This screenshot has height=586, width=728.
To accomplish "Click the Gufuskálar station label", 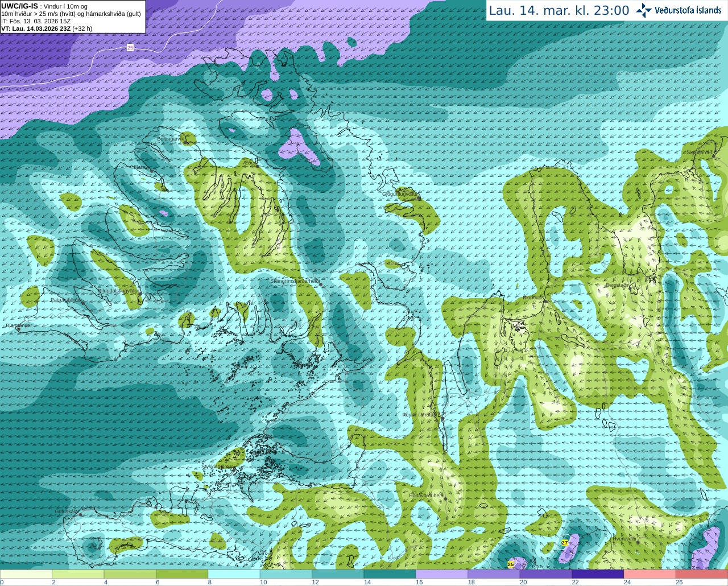I will point(66,511).
